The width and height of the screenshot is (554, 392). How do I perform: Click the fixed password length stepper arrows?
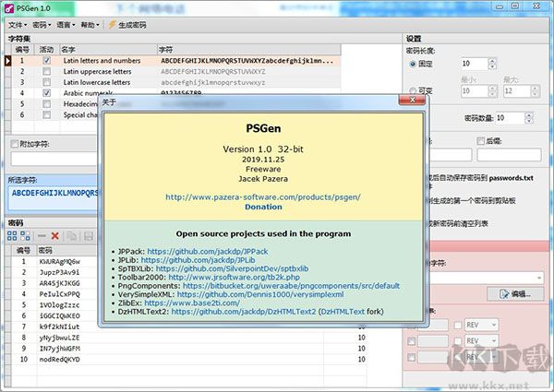point(492,64)
